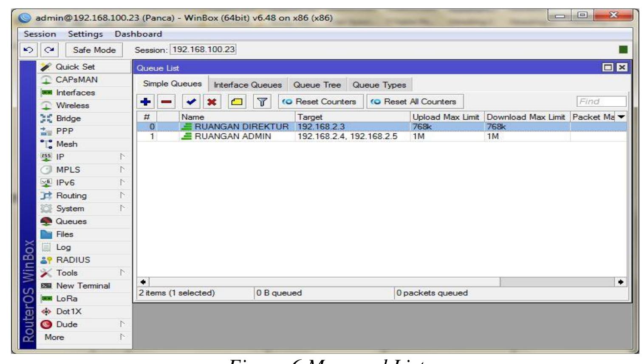Click the yellow Comment note icon
Image resolution: width=642 pixels, height=364 pixels.
[237, 102]
